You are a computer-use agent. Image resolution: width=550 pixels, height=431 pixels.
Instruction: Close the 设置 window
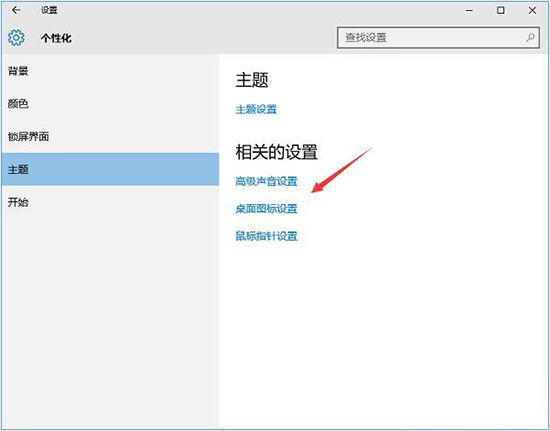tap(532, 11)
